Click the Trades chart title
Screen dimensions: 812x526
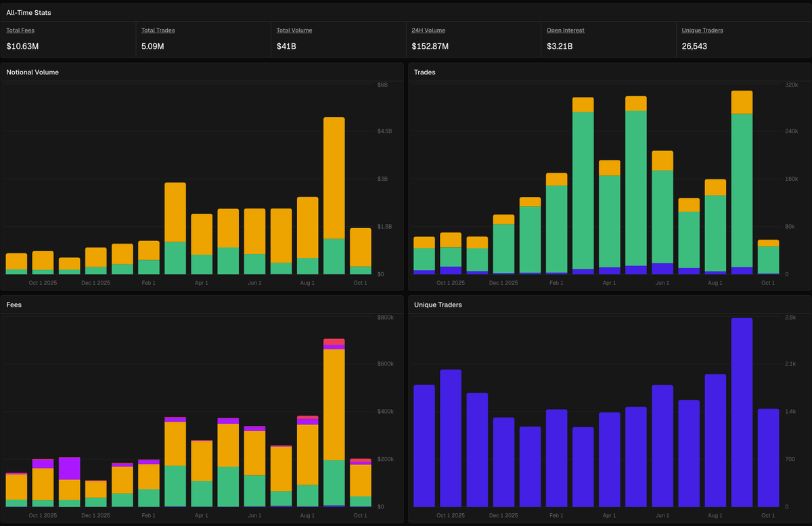tap(425, 72)
